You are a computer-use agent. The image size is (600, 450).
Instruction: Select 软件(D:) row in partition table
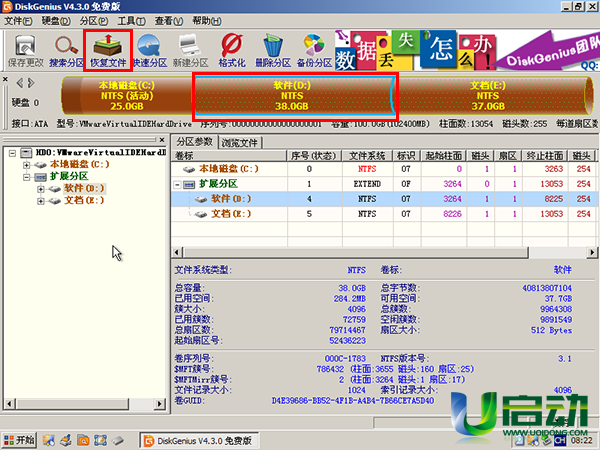click(384, 199)
